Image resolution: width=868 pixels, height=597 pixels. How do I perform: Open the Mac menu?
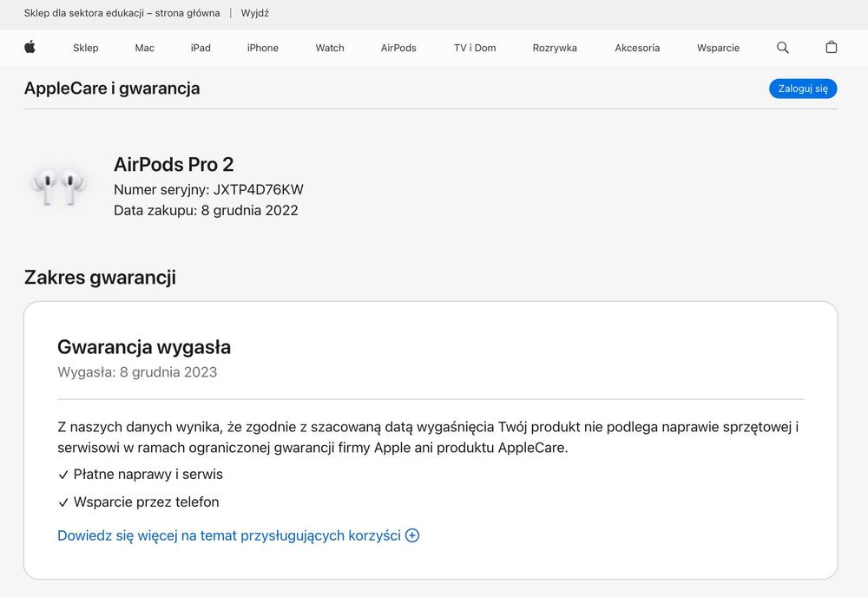click(145, 48)
